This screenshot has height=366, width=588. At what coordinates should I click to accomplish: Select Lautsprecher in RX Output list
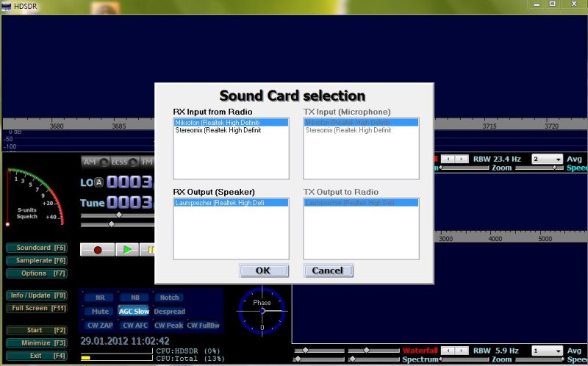219,202
